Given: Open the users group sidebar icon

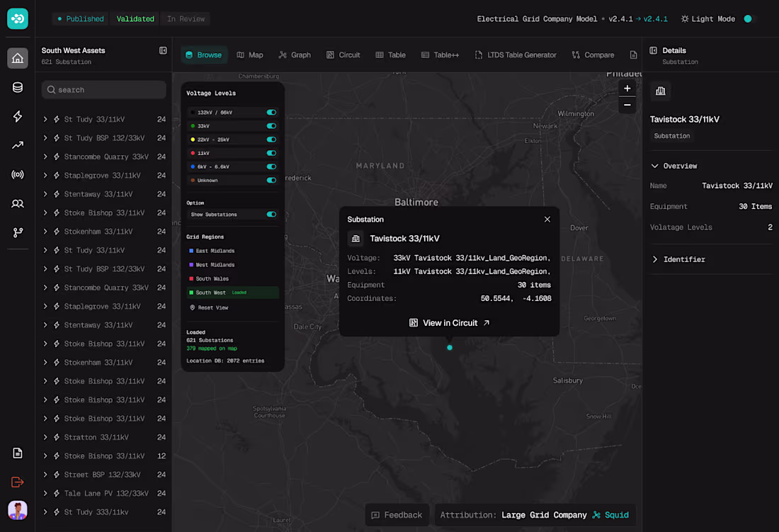Looking at the screenshot, I should click(18, 203).
